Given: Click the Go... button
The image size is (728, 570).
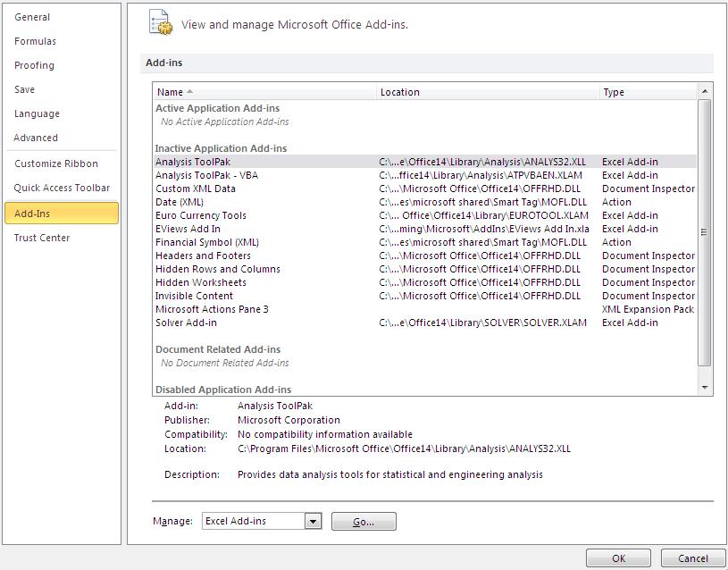Looking at the screenshot, I should pos(364,522).
